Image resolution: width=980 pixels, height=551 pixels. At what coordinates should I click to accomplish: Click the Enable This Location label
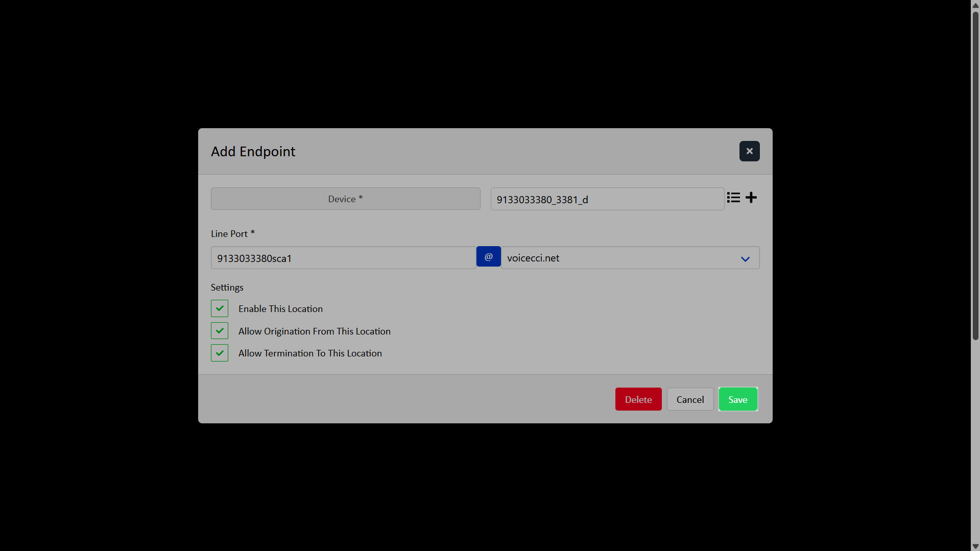point(280,309)
